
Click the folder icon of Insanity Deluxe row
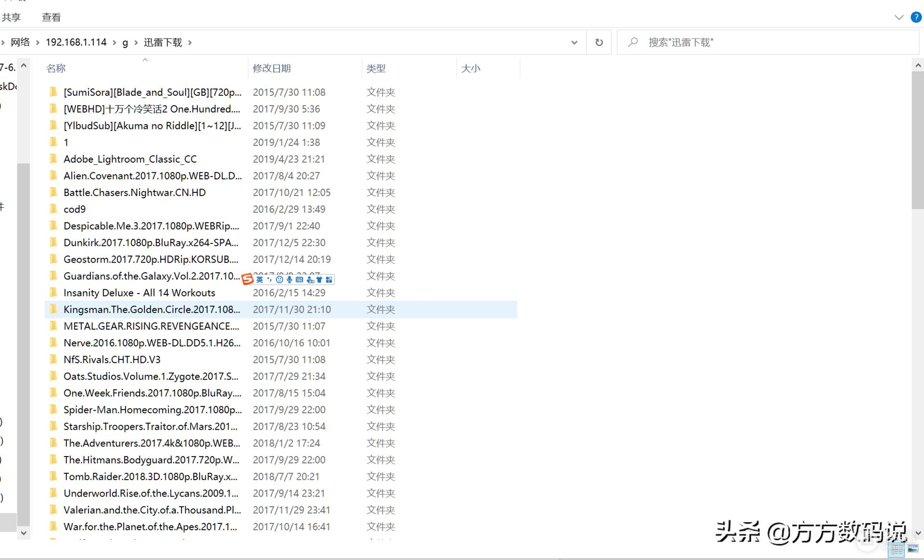[53, 293]
